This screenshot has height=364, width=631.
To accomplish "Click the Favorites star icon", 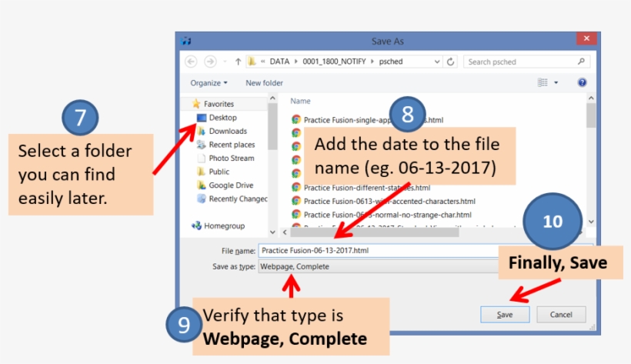I will pos(196,104).
